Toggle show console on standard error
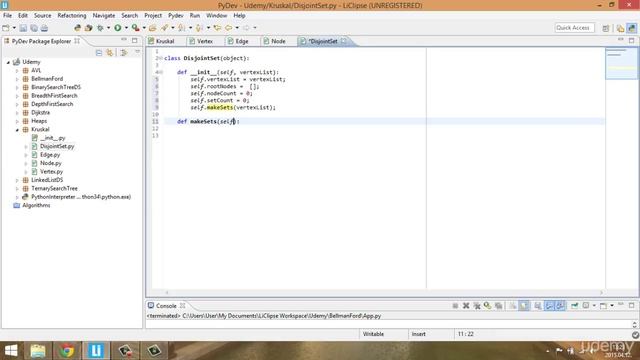 (560, 306)
